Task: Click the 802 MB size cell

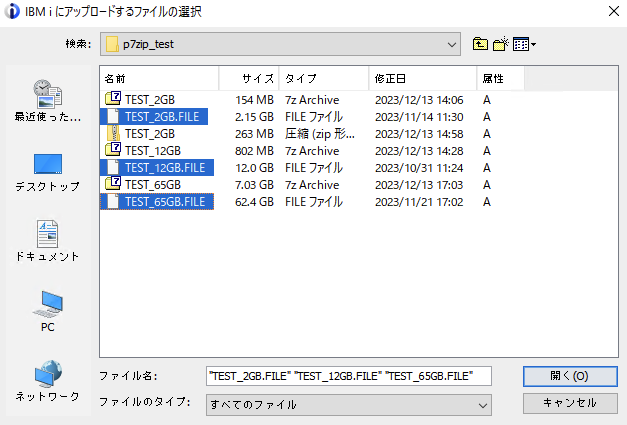Action: click(x=254, y=151)
